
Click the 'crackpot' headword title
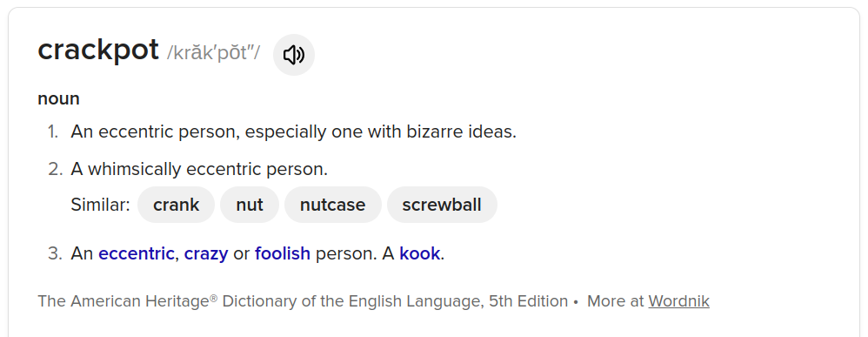(x=98, y=50)
